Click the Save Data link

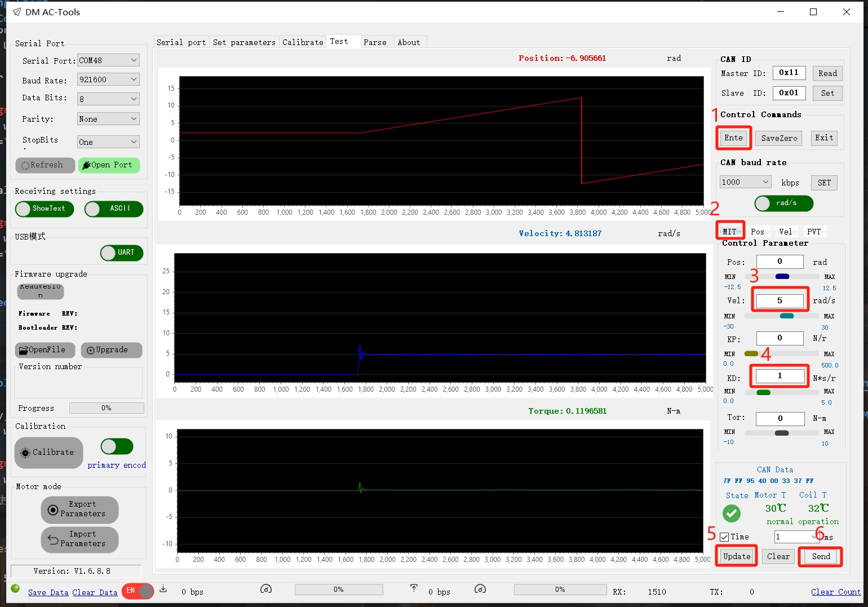point(48,592)
